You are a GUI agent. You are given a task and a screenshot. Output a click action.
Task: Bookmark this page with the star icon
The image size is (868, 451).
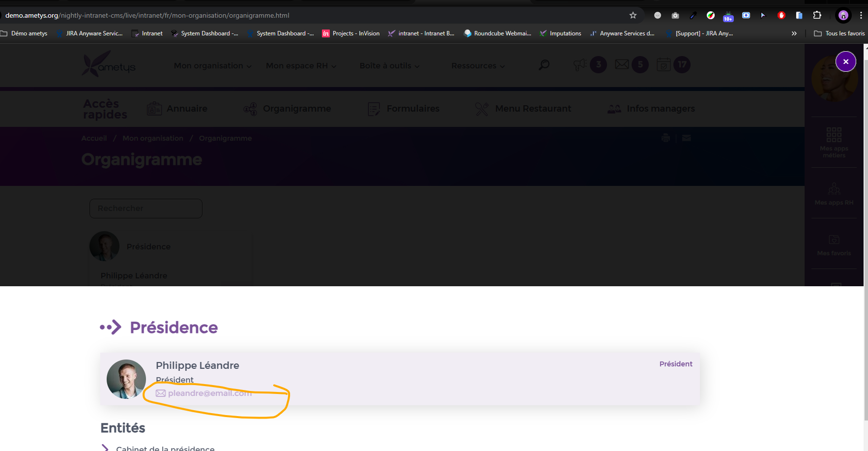[x=633, y=15]
